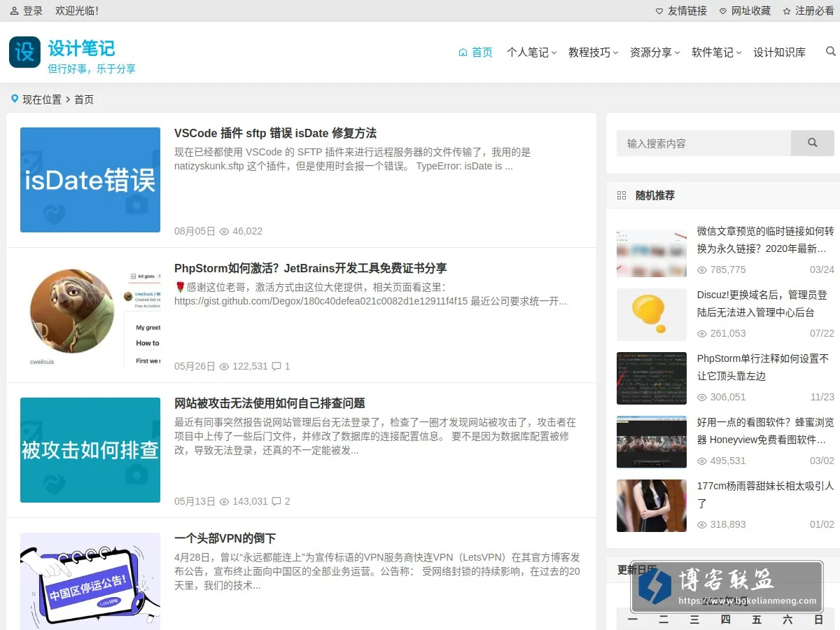The width and height of the screenshot is (840, 630).
Task: Click the eye views icon showing 261,053
Action: 702,333
